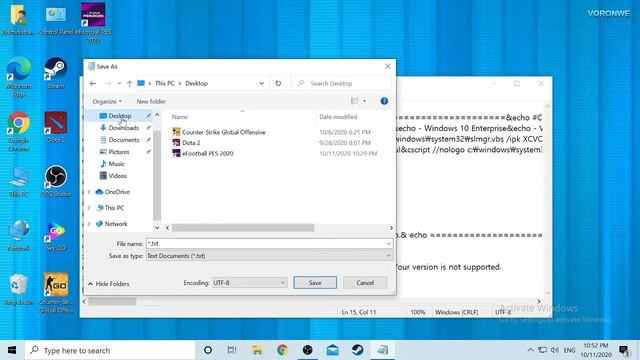Open Sky GO desktop shortcut
The height and width of the screenshot is (360, 640).
(56, 235)
